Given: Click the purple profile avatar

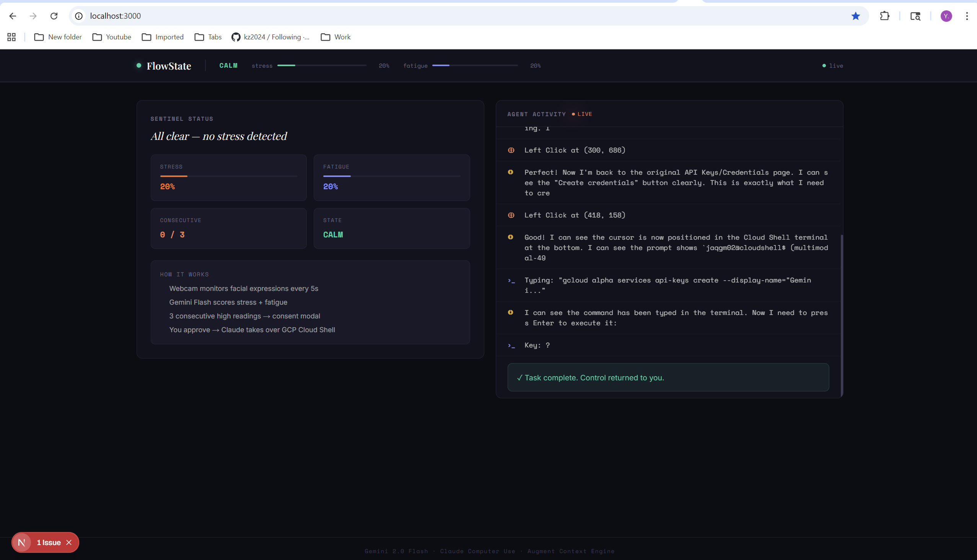Looking at the screenshot, I should point(946,16).
